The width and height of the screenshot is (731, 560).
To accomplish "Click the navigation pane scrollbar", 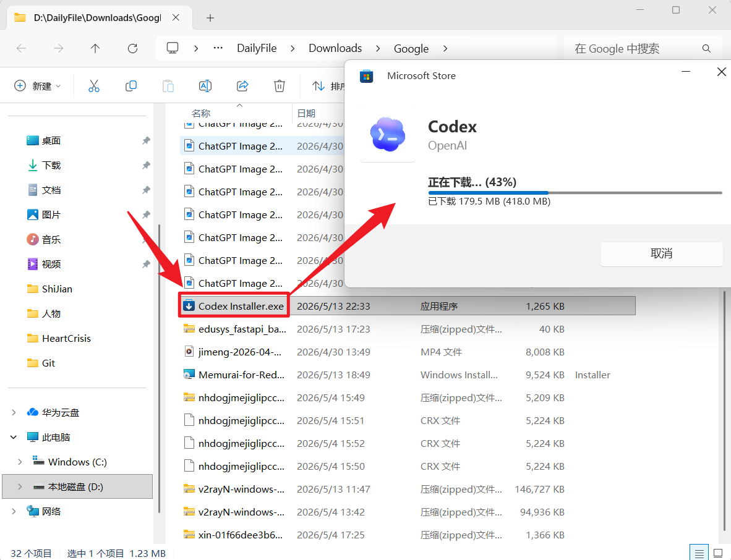I will tap(160, 368).
